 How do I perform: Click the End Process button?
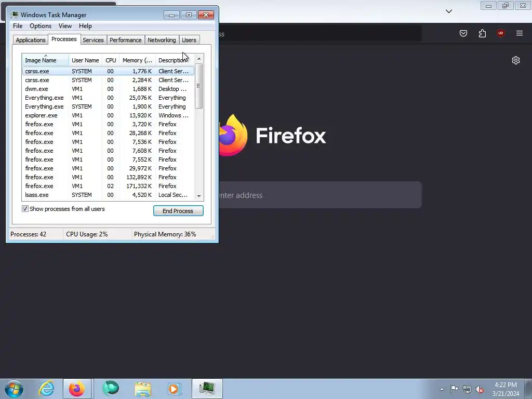point(178,211)
